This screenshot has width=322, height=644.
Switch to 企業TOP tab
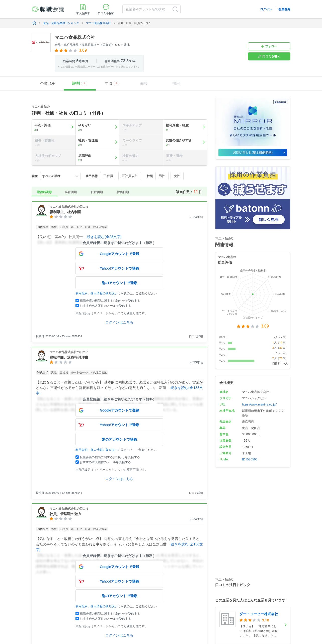(x=48, y=84)
